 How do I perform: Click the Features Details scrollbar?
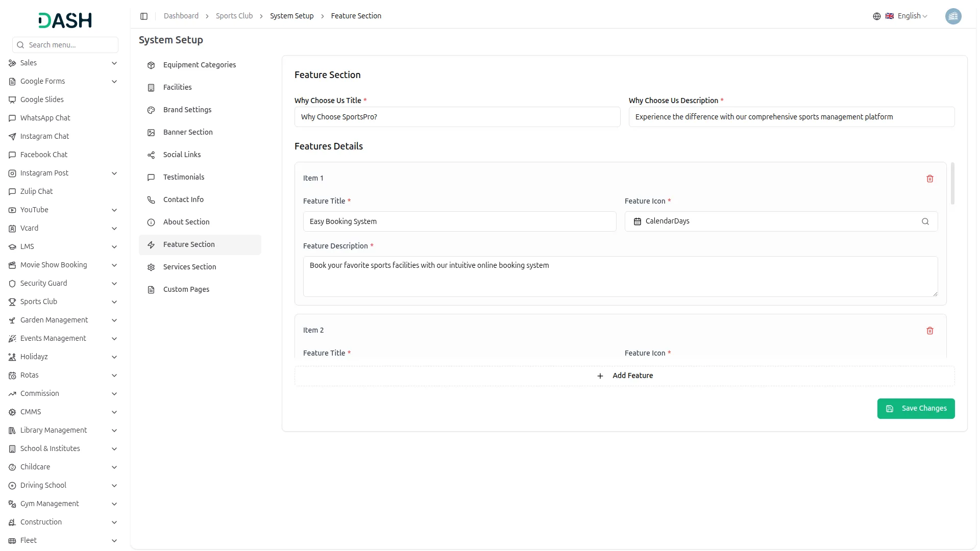952,184
